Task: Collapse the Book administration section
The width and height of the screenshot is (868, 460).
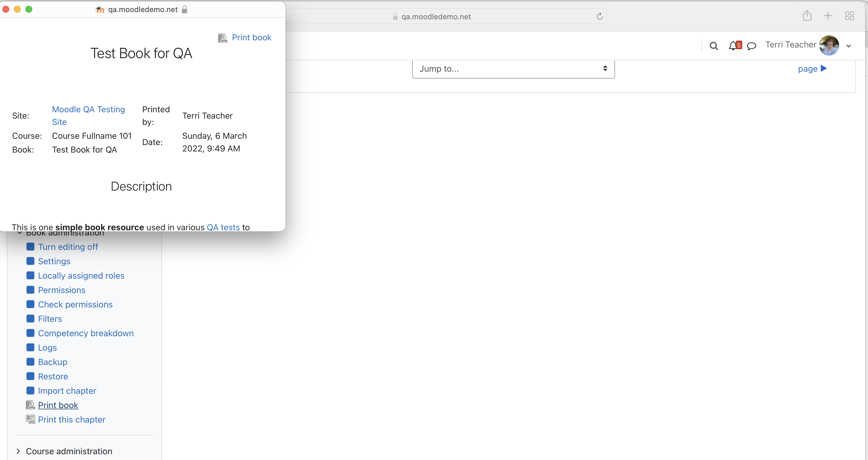Action: [x=20, y=233]
